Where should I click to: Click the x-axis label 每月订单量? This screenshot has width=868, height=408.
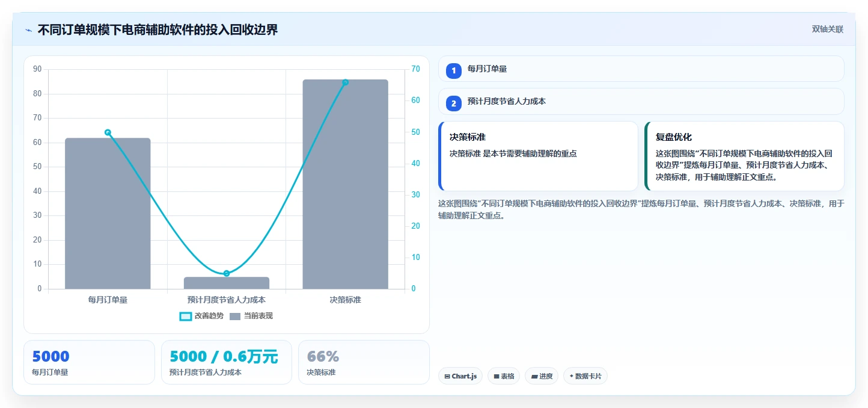pyautogui.click(x=108, y=300)
